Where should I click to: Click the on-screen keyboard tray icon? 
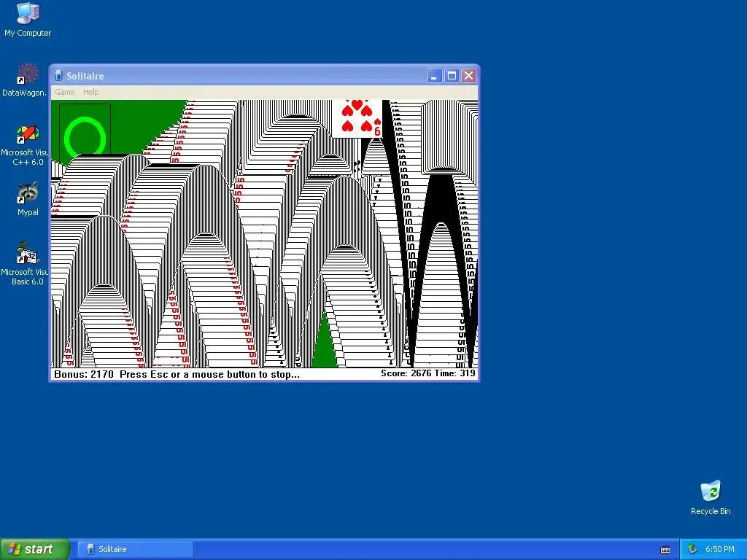click(665, 550)
